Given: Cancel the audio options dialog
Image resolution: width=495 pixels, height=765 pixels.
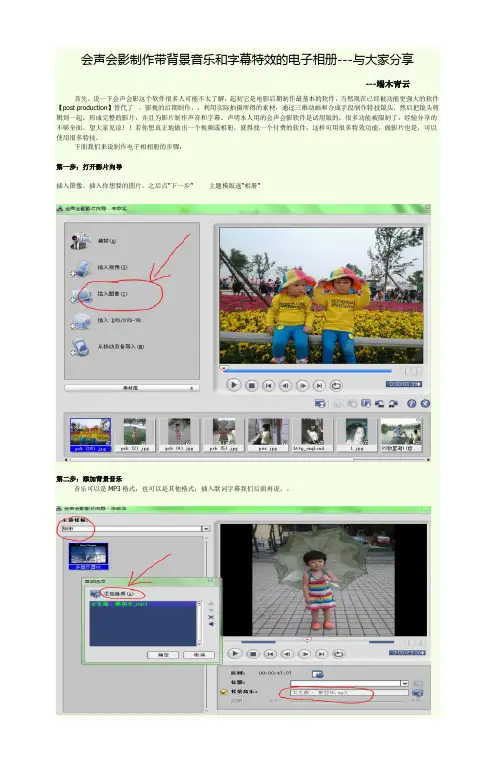Looking at the screenshot, I should [x=198, y=655].
